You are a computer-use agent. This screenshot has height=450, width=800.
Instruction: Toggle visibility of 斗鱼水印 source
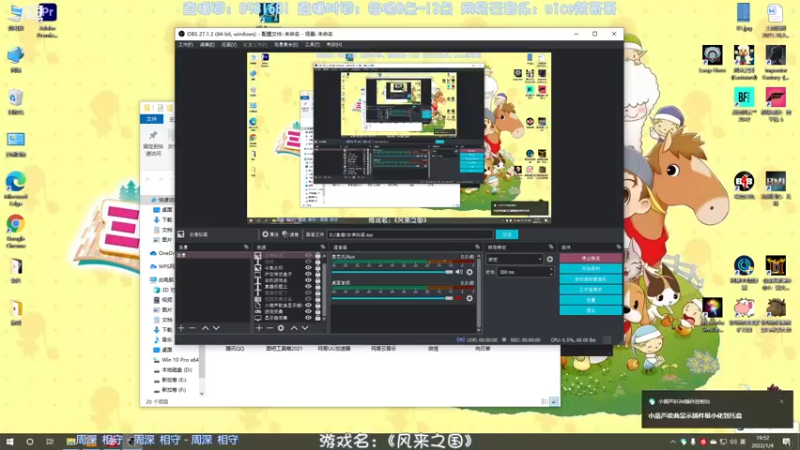[x=308, y=267]
